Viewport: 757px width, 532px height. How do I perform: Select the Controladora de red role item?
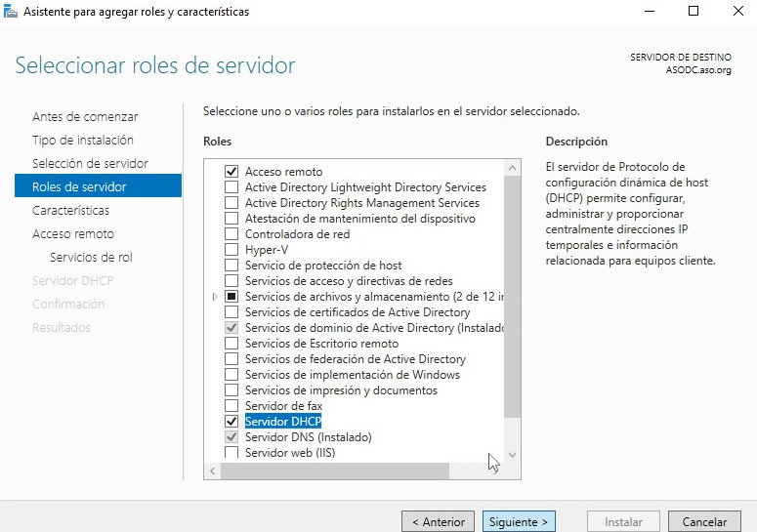point(297,234)
